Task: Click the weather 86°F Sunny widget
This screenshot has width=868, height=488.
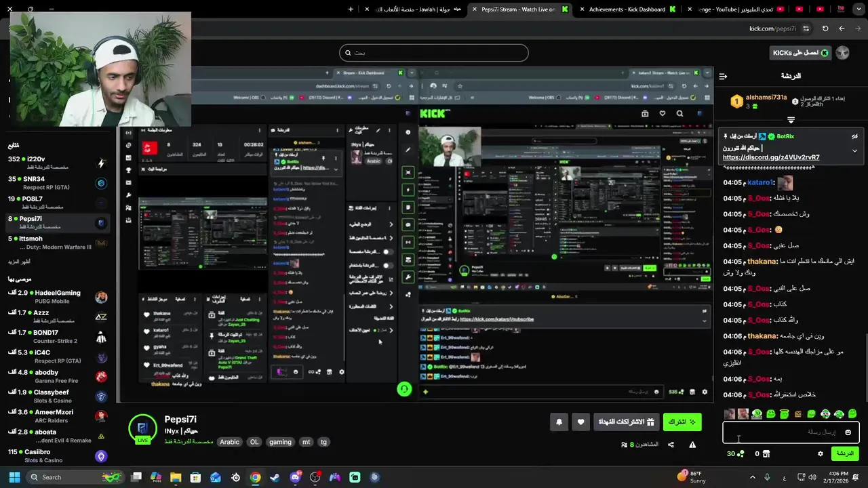Action: click(692, 477)
